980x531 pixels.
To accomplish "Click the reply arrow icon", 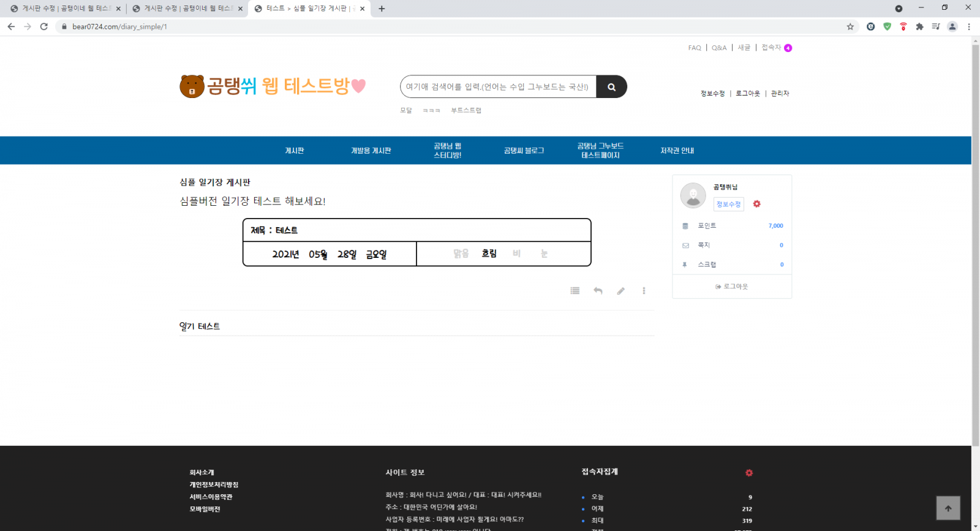I will point(598,291).
